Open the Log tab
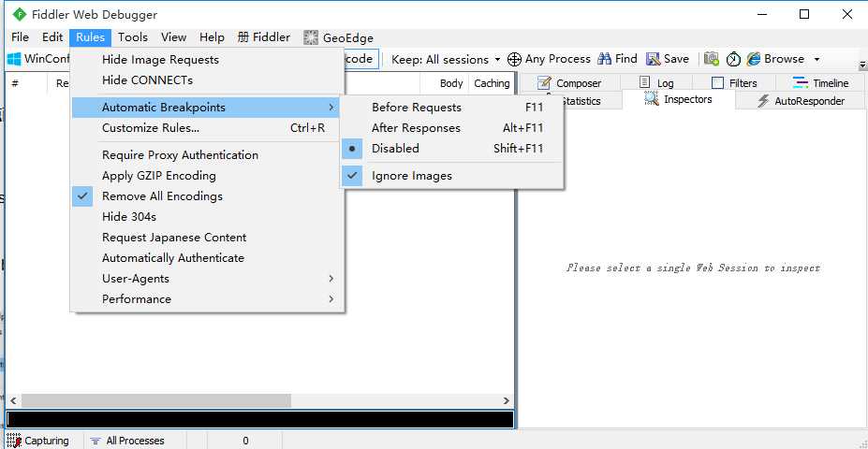868x449 pixels. 656,83
